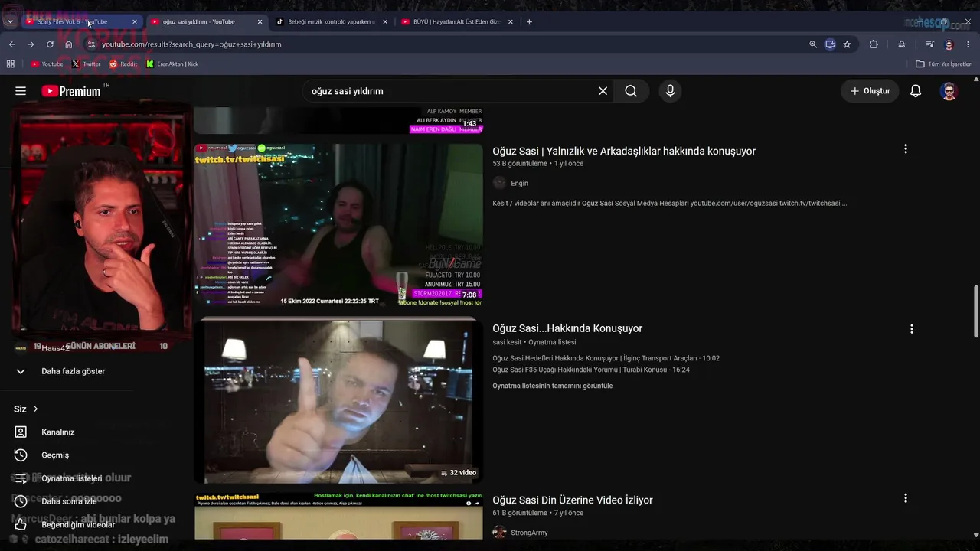The height and width of the screenshot is (551, 980).
Task: Open a new browser tab
Action: (x=529, y=22)
